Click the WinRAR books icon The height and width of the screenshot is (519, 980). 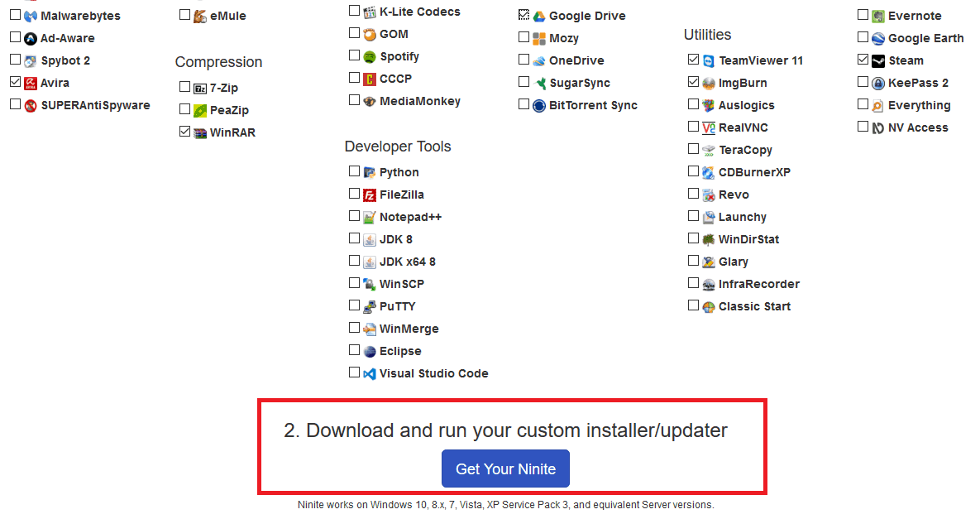200,133
